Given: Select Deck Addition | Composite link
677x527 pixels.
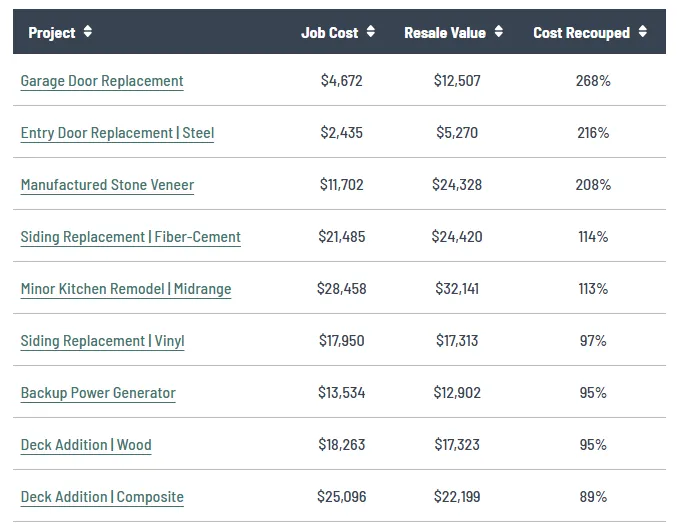Looking at the screenshot, I should click(102, 497).
